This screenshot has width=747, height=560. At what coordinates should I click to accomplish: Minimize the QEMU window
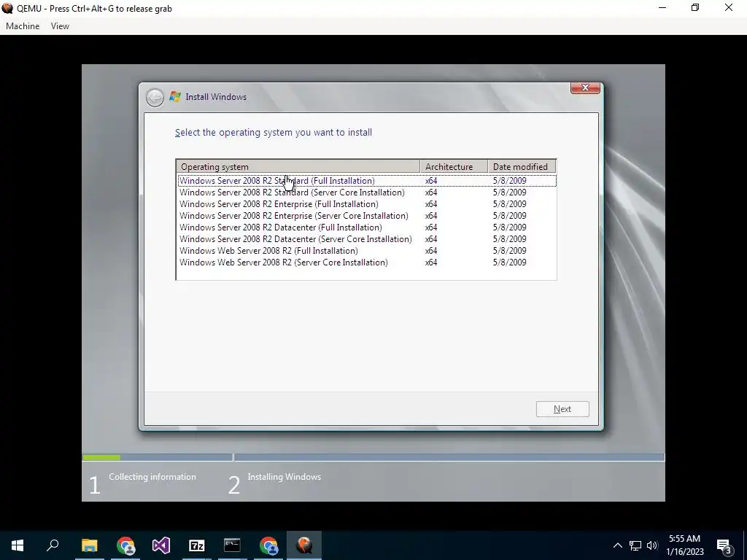click(662, 7)
